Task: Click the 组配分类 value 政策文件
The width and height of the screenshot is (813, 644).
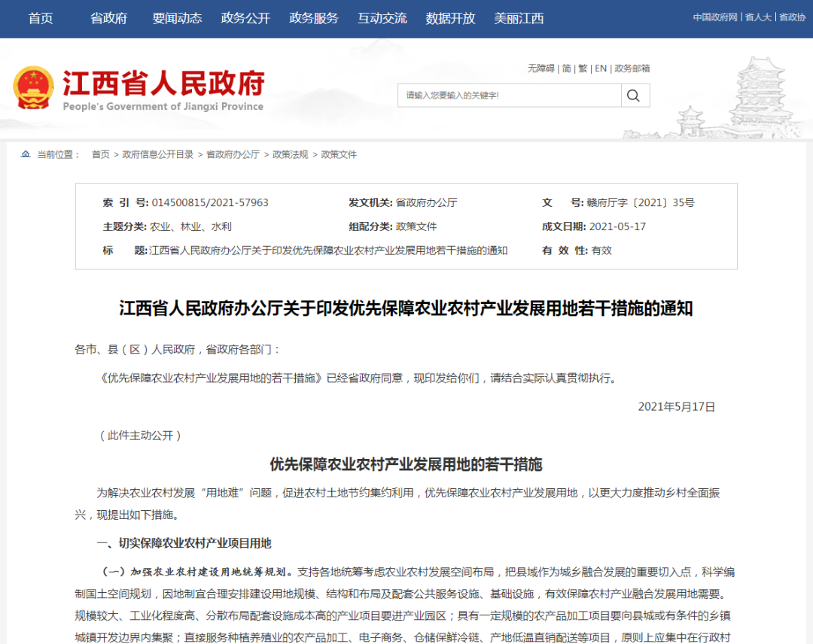Action: click(416, 226)
